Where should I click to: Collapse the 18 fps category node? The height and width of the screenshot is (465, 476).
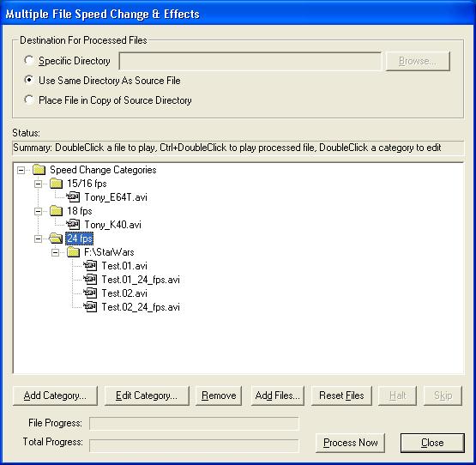tap(38, 211)
